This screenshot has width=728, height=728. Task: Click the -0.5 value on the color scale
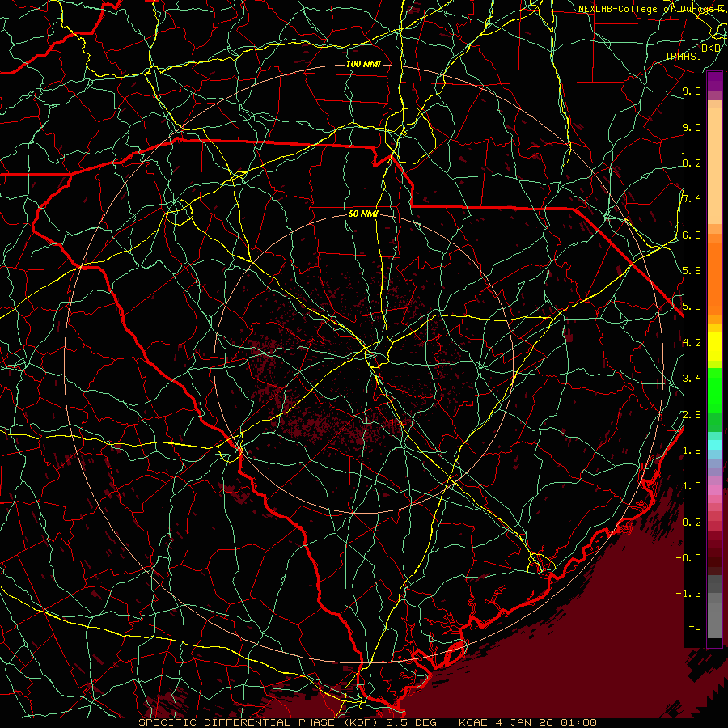[688, 558]
